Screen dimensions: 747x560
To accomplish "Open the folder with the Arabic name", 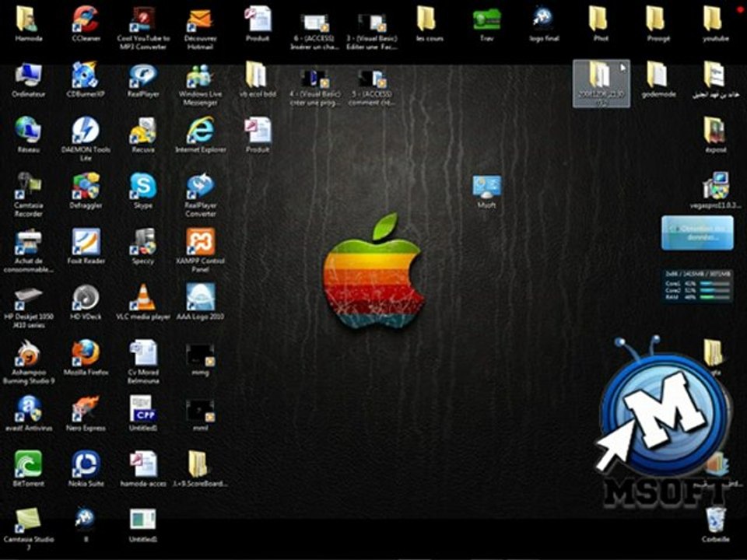I will coord(715,80).
